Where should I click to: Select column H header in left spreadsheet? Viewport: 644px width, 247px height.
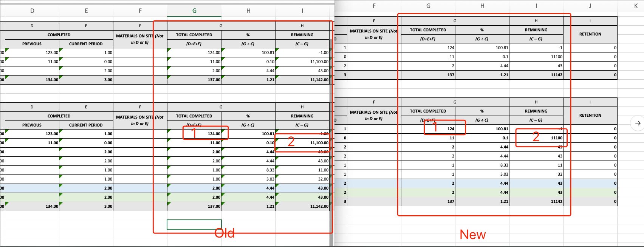248,11
